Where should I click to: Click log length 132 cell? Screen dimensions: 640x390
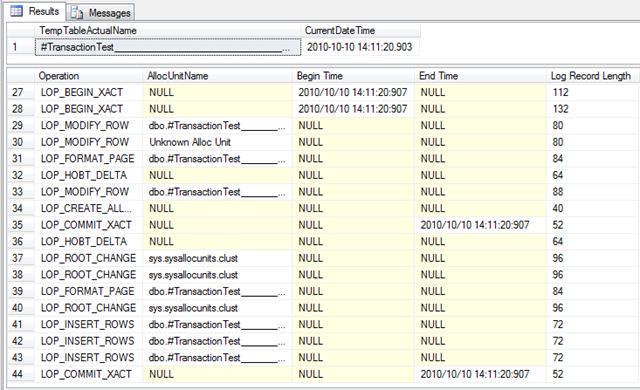coord(593,109)
